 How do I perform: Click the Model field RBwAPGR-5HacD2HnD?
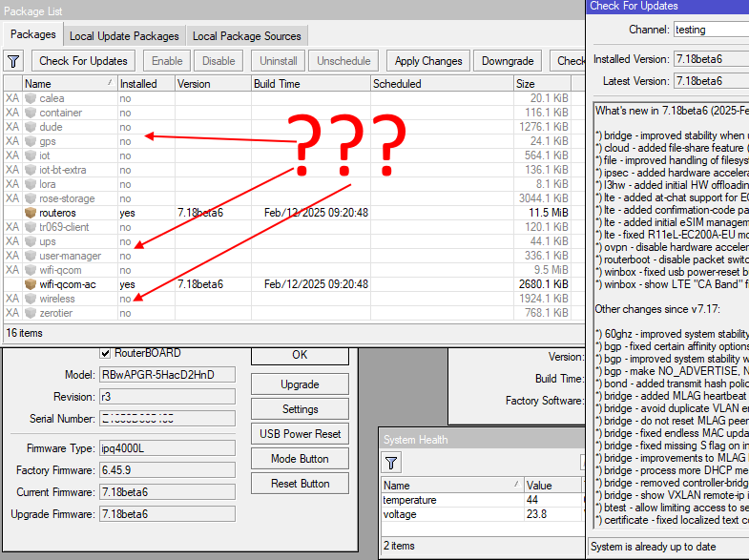point(167,375)
